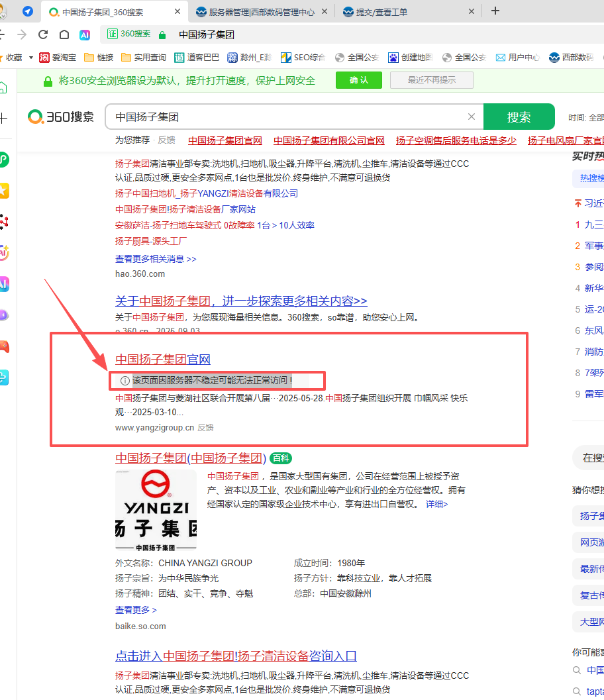Click the forward navigation arrow
This screenshot has width=604, height=700.
22,34
